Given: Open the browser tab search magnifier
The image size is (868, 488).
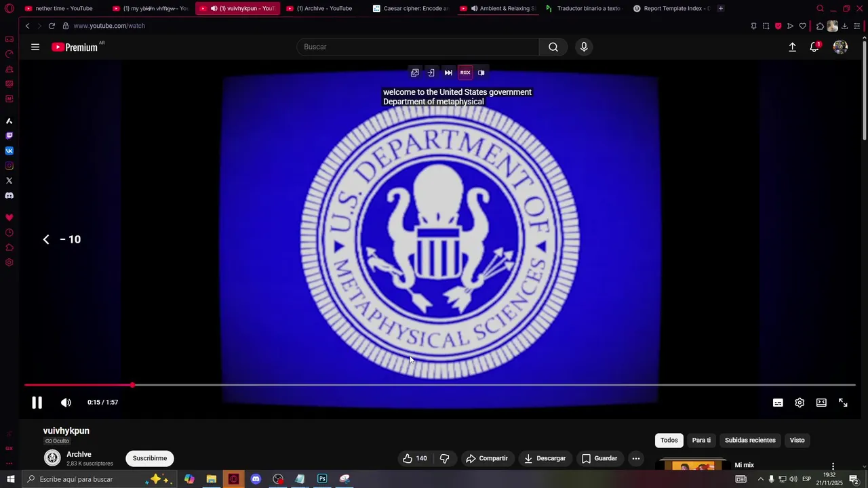Looking at the screenshot, I should (820, 9).
